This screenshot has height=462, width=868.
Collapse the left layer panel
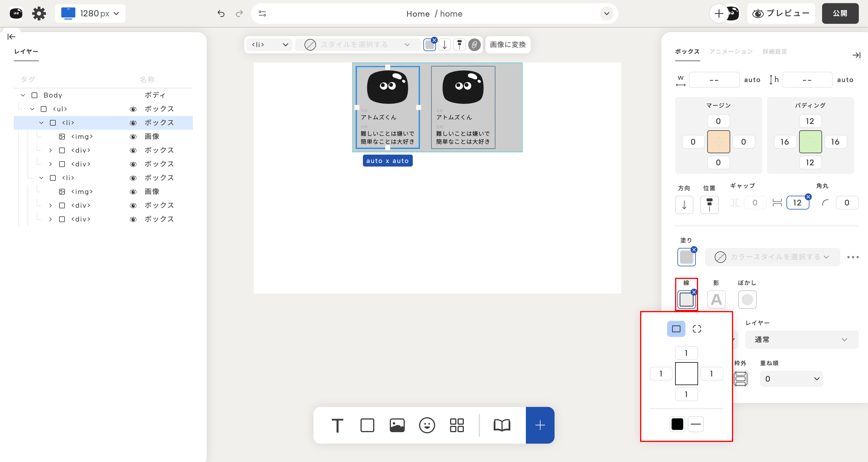click(11, 37)
